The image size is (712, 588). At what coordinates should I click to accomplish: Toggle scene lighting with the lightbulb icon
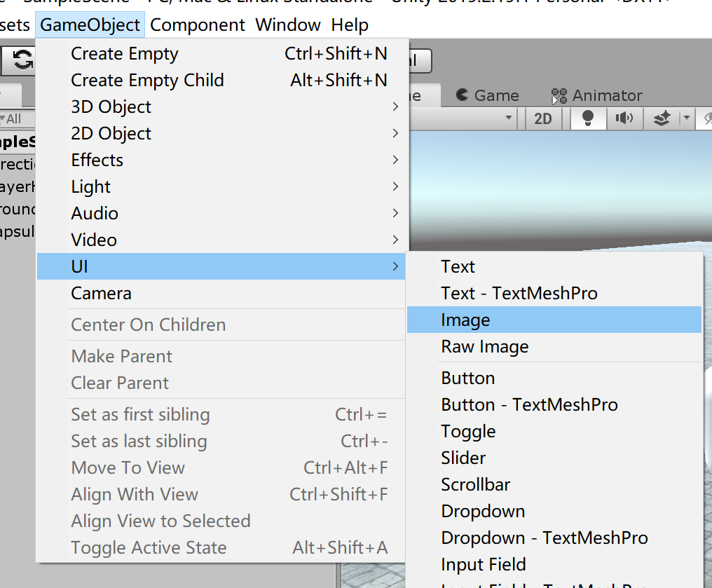click(x=589, y=118)
